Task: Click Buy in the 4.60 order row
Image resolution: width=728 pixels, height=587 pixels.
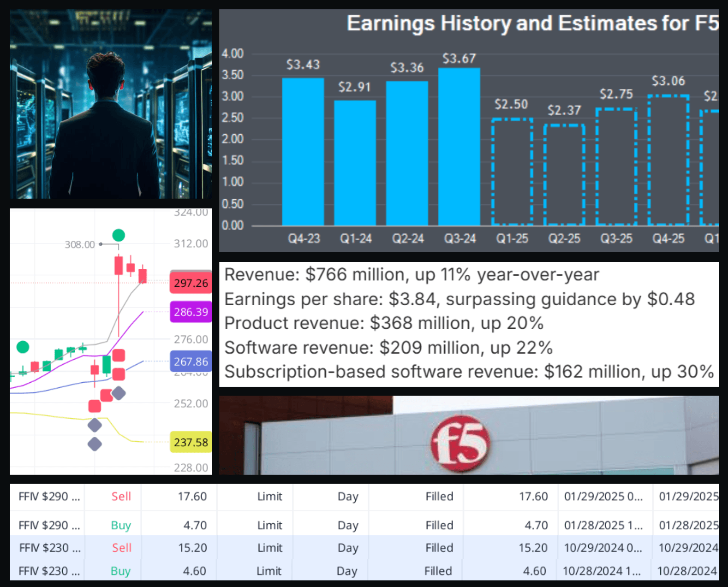Action: coord(120,571)
